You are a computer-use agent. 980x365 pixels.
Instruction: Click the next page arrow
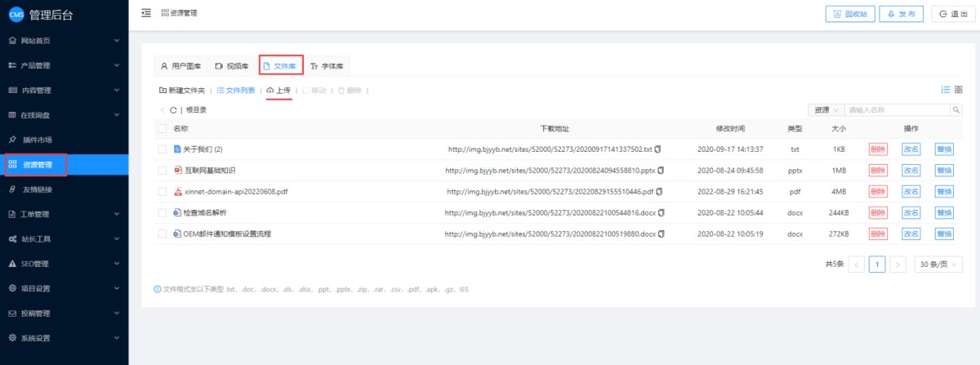click(x=898, y=265)
